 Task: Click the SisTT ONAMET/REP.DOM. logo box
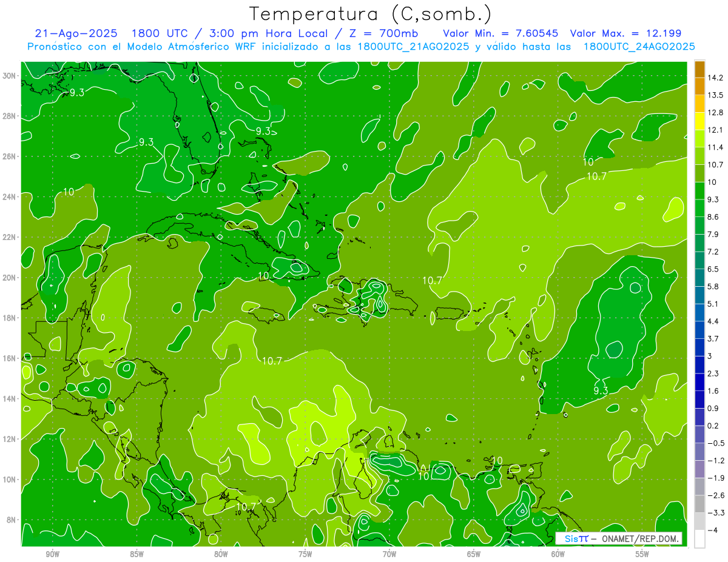click(618, 538)
